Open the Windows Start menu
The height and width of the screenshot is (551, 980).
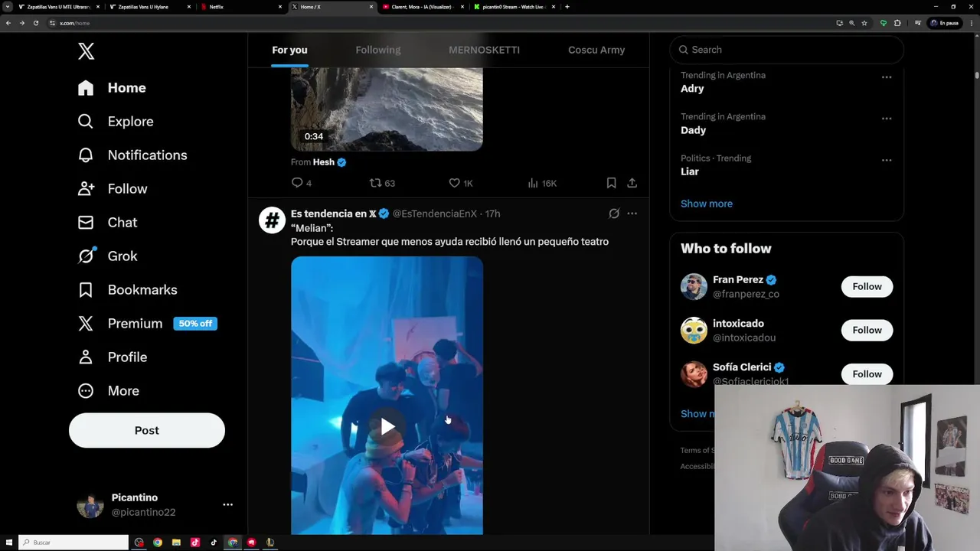(9, 543)
